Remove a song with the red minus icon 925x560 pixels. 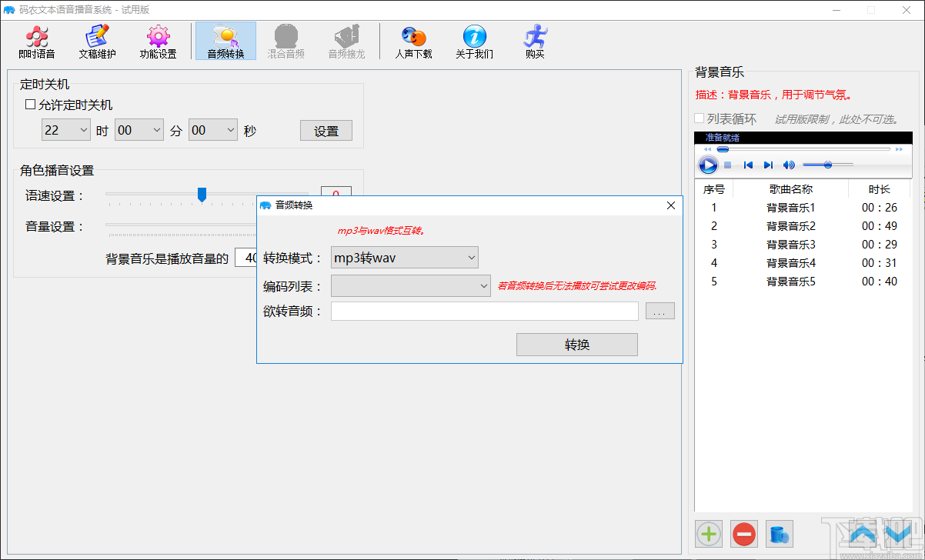tap(743, 534)
